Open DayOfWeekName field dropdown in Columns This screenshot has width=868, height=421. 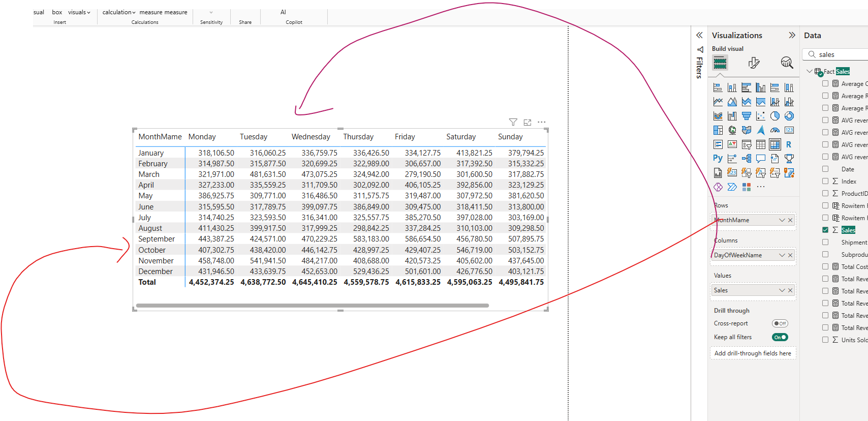[782, 255]
